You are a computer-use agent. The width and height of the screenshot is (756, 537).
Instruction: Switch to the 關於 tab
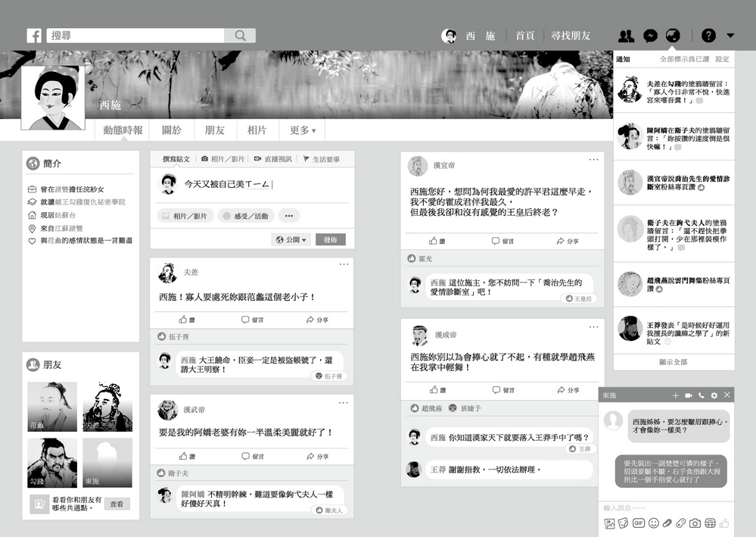(x=172, y=130)
